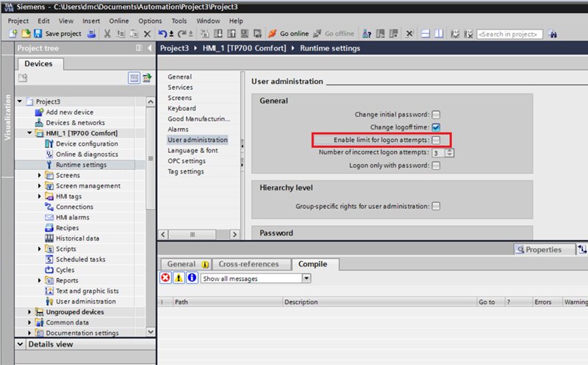
Task: Click the Start runtime on PC icon
Action: click(x=258, y=34)
